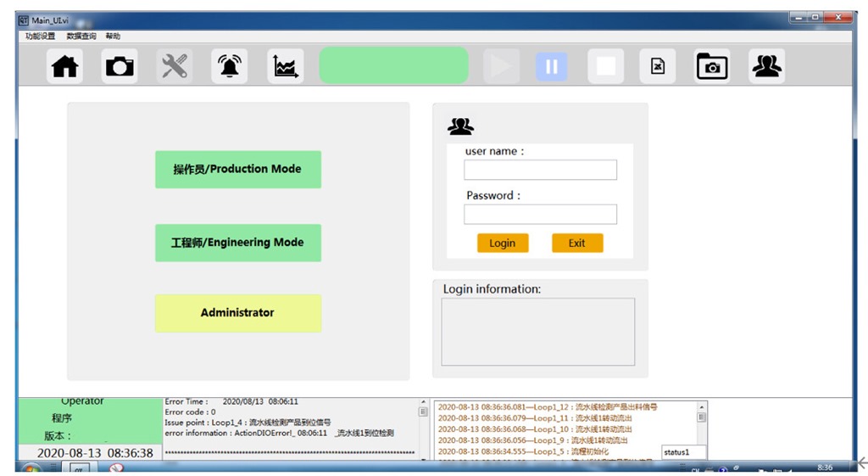
Task: Click the Error Time line
Action: (x=231, y=401)
